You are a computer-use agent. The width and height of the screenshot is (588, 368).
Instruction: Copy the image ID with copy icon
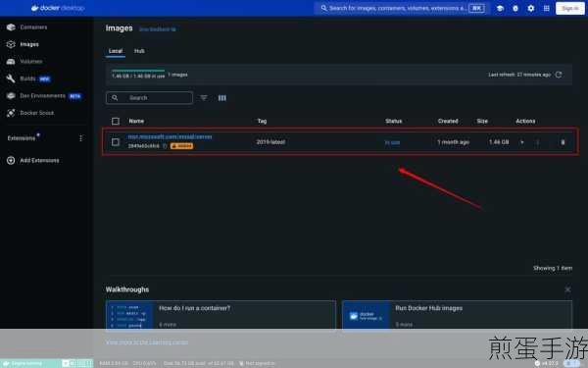point(165,145)
